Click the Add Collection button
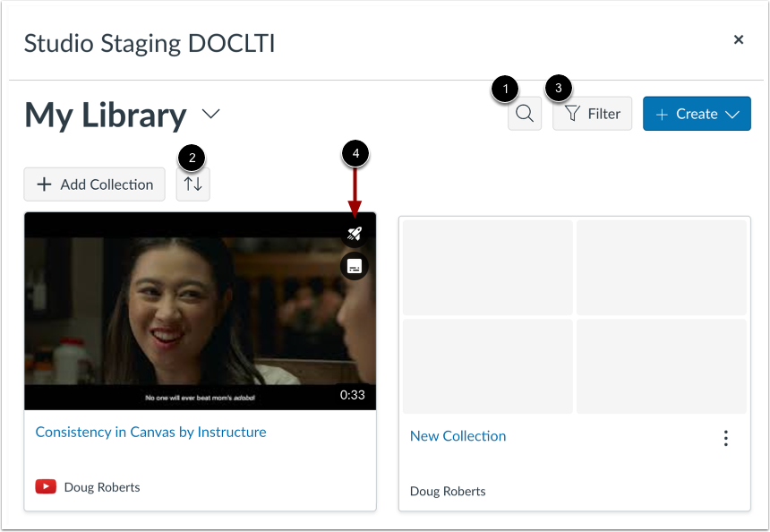 point(94,184)
